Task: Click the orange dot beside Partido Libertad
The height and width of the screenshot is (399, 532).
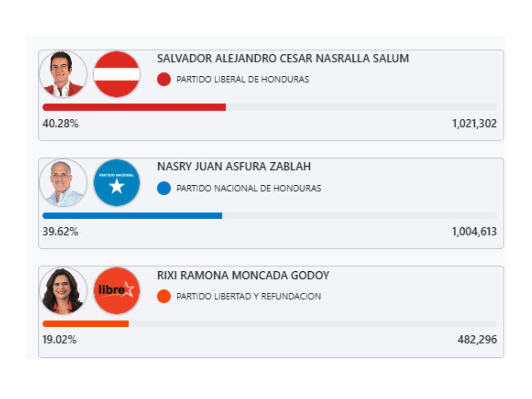Action: (164, 297)
